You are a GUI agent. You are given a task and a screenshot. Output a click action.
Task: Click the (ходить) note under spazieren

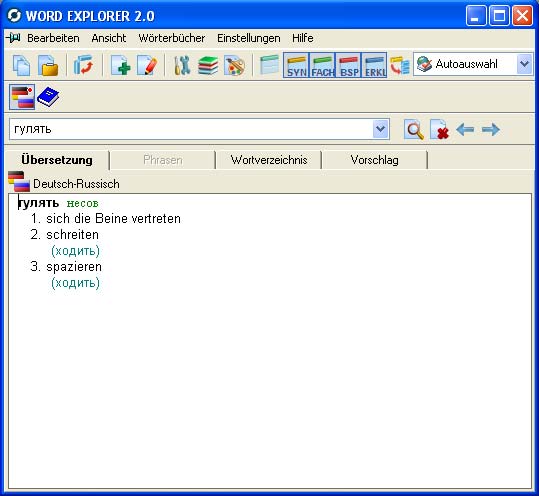(x=75, y=283)
